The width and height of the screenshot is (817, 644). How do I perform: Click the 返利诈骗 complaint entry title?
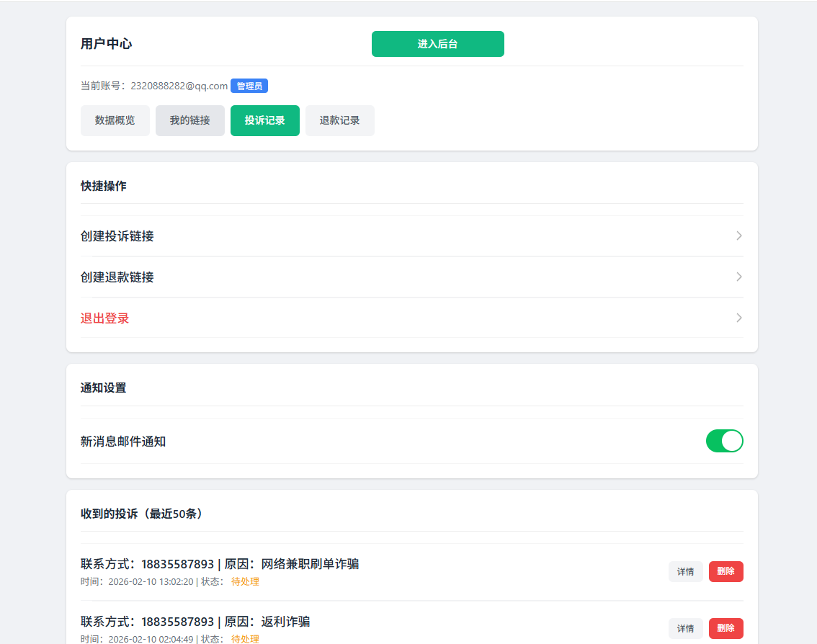point(195,622)
